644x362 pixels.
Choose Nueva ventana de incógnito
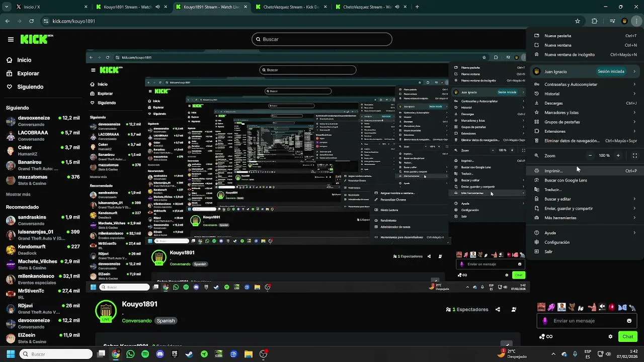click(585, 54)
